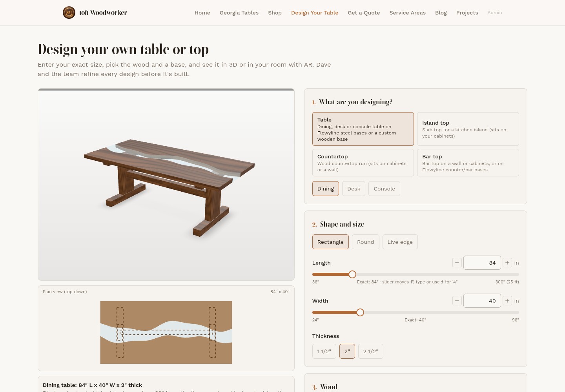Decrease length with the minus button
Viewport: 565px width, 392px height.
pos(457,263)
